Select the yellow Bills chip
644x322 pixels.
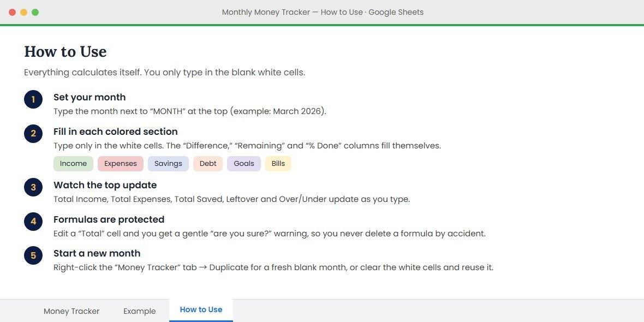click(x=278, y=164)
